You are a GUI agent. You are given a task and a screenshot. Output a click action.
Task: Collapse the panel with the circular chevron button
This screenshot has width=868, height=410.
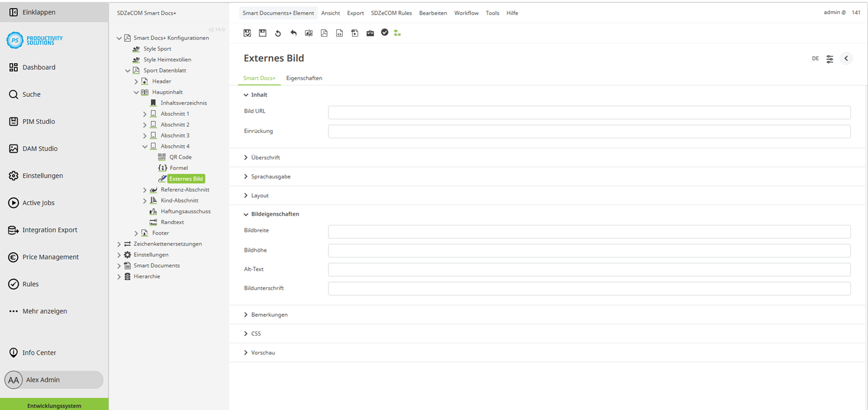[846, 58]
